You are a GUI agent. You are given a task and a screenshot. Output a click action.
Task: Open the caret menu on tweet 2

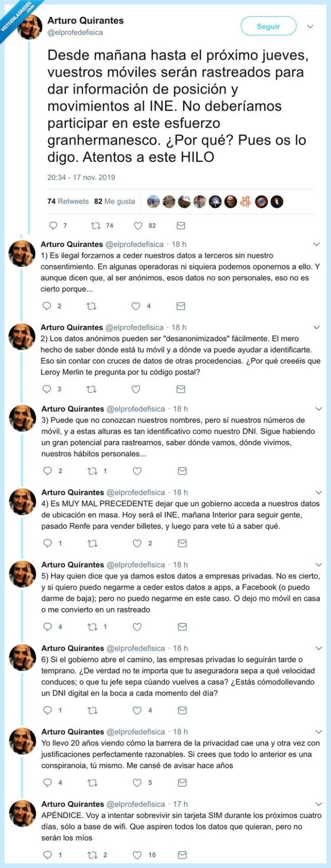[x=316, y=327]
